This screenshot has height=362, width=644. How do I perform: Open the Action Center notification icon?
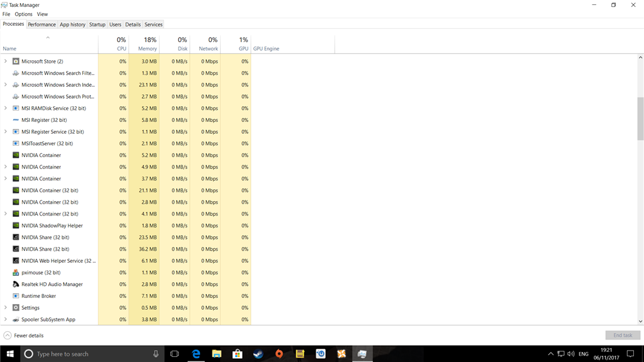click(630, 354)
